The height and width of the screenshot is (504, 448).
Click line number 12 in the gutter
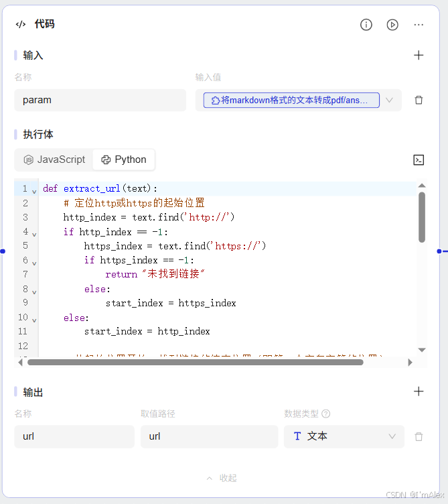coord(23,346)
